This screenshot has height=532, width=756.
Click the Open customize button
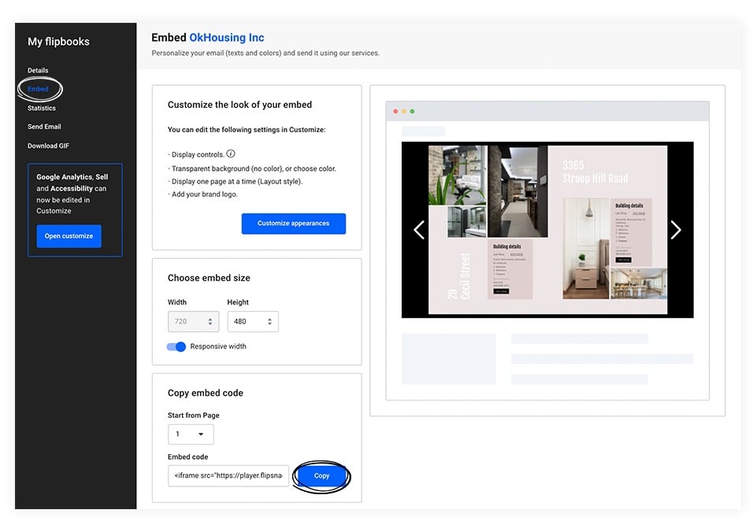coord(69,236)
